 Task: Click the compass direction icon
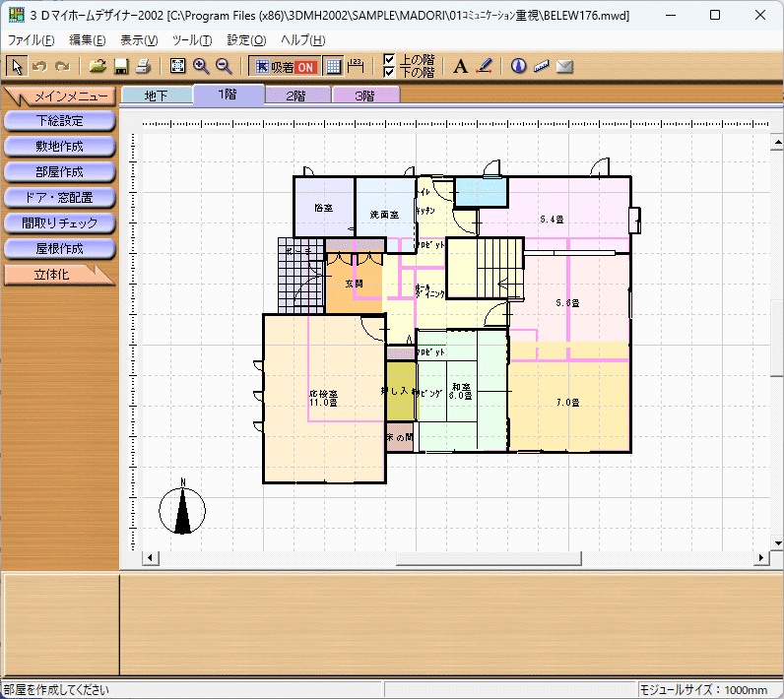(519, 66)
